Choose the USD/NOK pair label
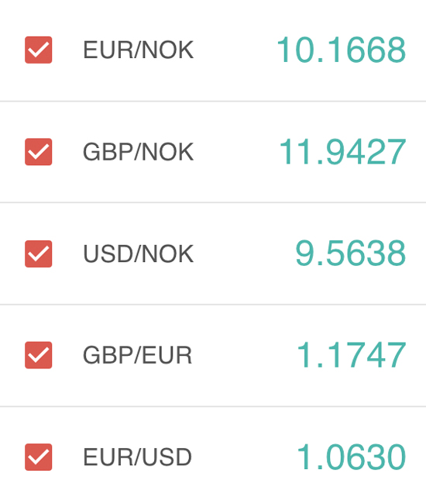The image size is (426, 504). coord(139,254)
